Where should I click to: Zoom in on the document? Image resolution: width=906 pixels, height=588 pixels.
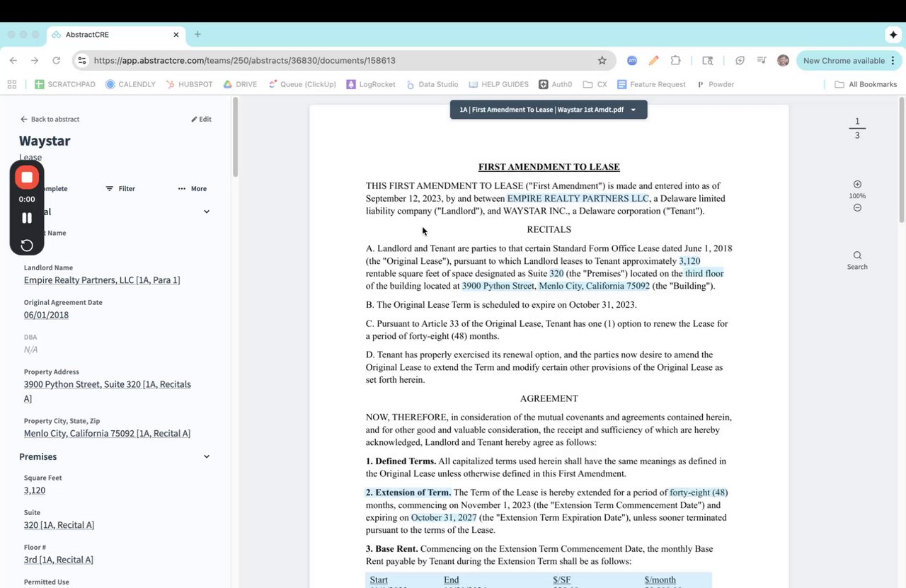pyautogui.click(x=857, y=184)
